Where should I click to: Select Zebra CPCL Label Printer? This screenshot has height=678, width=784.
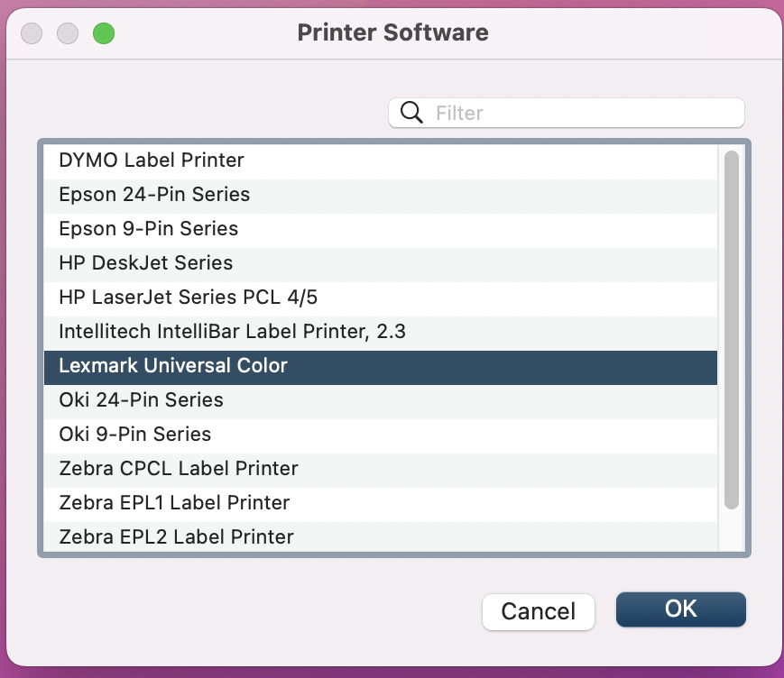click(x=380, y=469)
